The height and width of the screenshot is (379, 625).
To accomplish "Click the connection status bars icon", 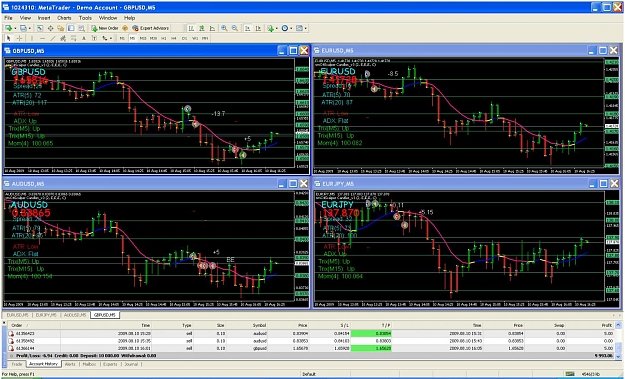I will (x=570, y=374).
